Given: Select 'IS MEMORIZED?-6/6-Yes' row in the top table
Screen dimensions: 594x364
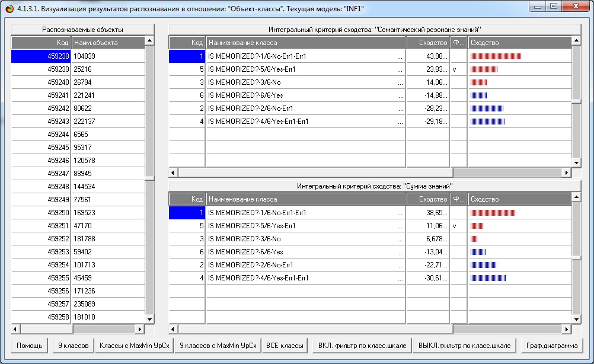Looking at the screenshot, I should (x=305, y=95).
